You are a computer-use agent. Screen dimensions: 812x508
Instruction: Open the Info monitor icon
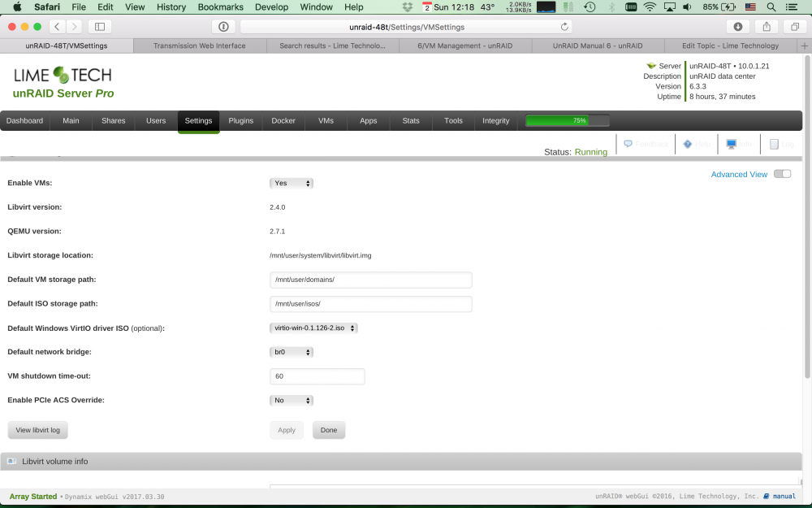[732, 144]
